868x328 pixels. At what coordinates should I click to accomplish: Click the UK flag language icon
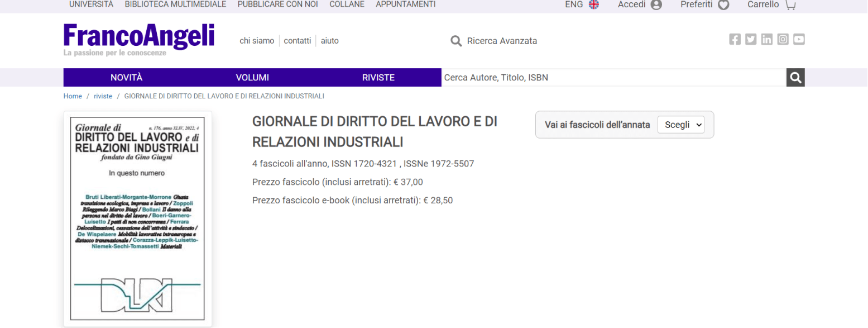pyautogui.click(x=594, y=4)
